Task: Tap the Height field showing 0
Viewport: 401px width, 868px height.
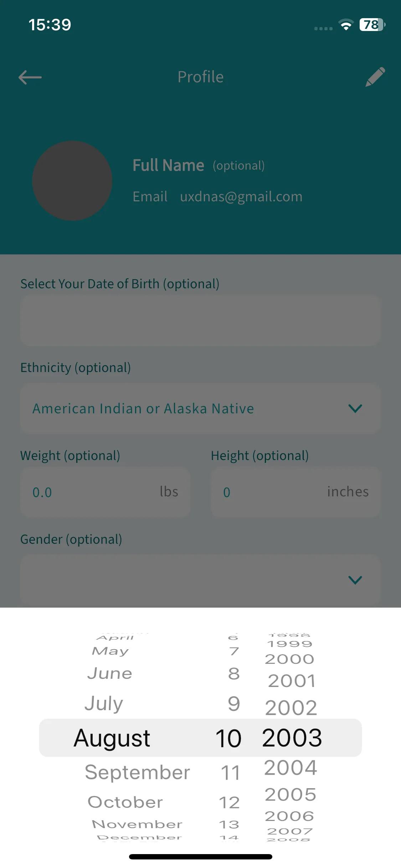Action: [295, 492]
